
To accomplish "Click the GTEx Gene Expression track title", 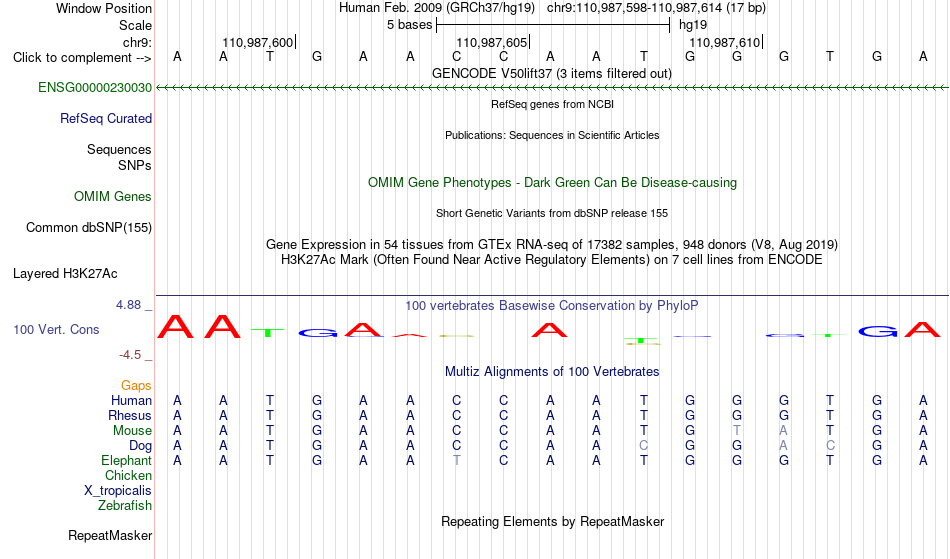I will point(552,245).
